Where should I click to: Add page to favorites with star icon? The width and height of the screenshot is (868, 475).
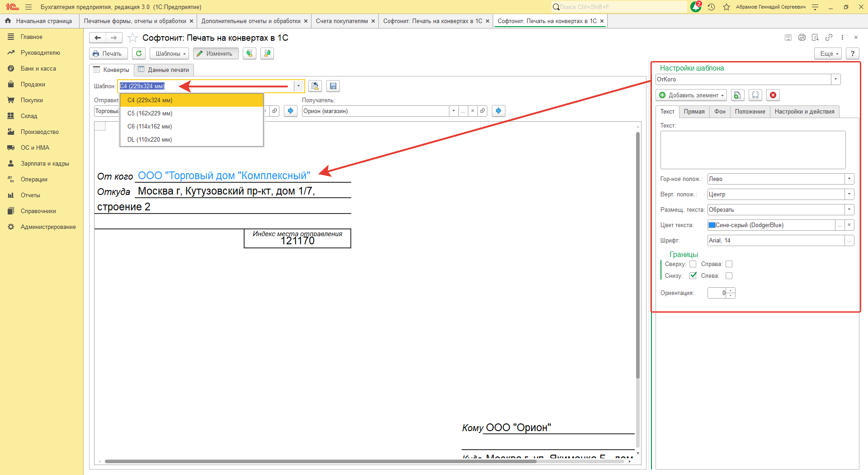point(132,38)
